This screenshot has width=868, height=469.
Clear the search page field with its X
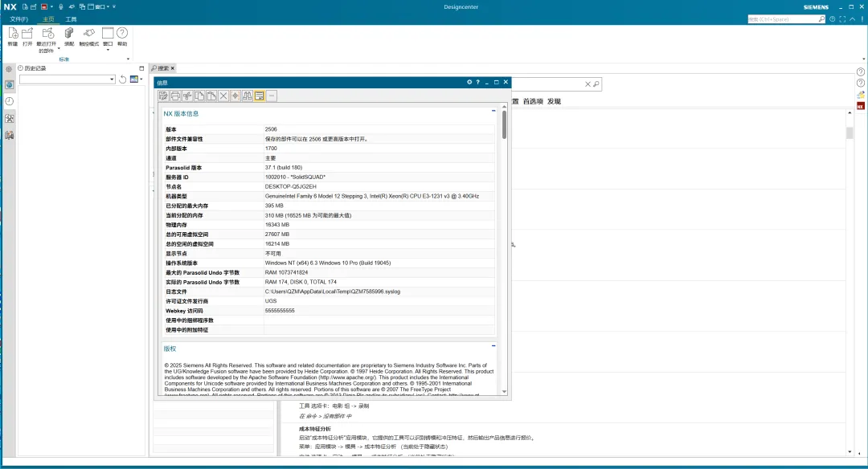tap(588, 84)
